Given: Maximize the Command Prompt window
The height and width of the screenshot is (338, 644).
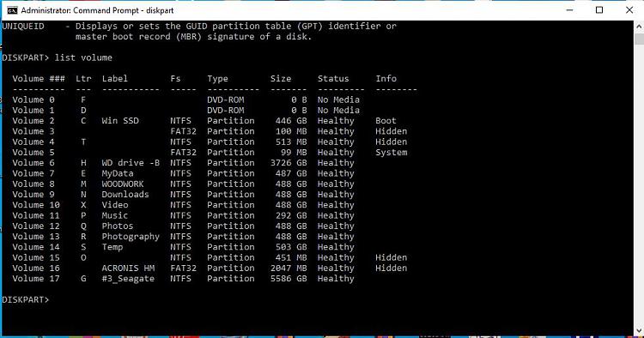Looking at the screenshot, I should pyautogui.click(x=599, y=10).
